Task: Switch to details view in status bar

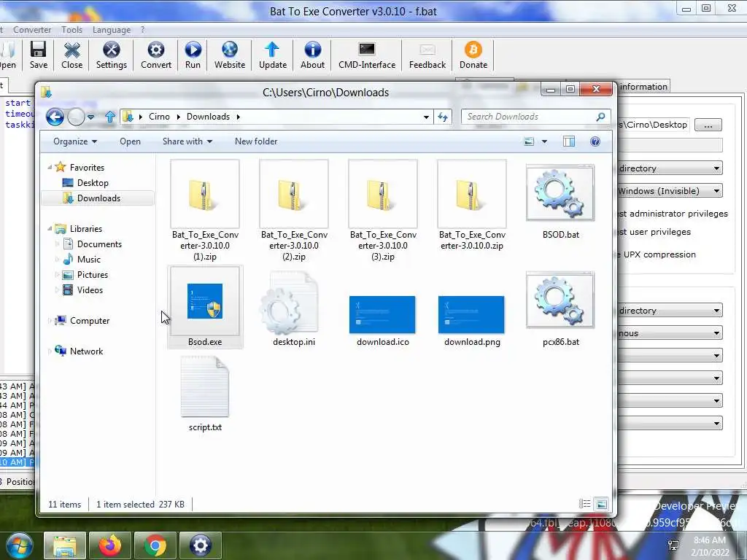Action: (584, 504)
